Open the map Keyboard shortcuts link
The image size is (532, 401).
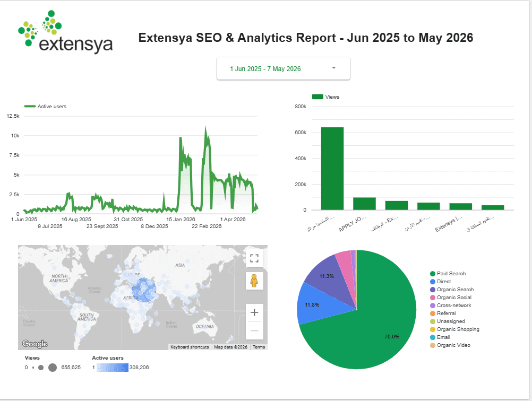pyautogui.click(x=190, y=347)
